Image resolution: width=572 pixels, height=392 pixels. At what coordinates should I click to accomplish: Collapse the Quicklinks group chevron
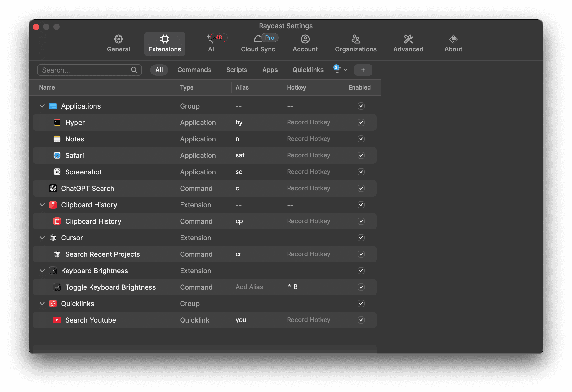tap(42, 304)
